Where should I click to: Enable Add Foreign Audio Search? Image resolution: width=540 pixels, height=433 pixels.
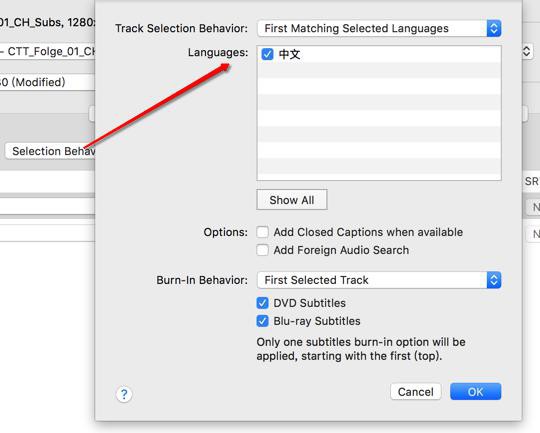(262, 250)
